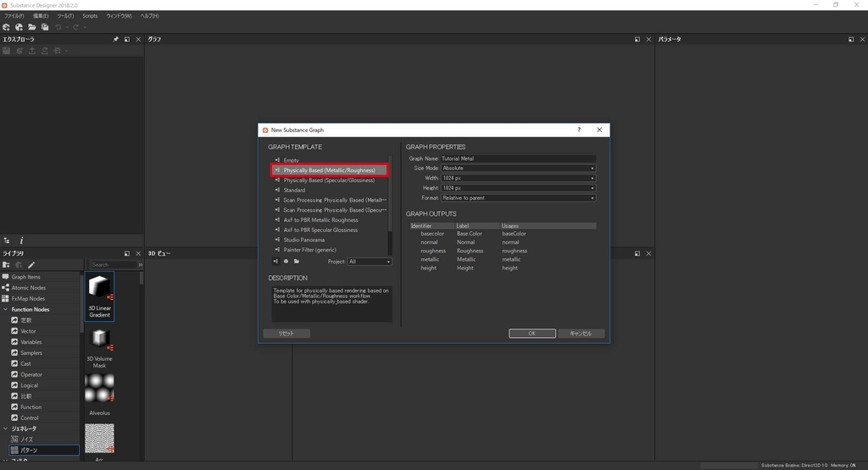Screen dimensions: 868x470
Task: Open the ツール(T) menu
Action: tap(65, 16)
